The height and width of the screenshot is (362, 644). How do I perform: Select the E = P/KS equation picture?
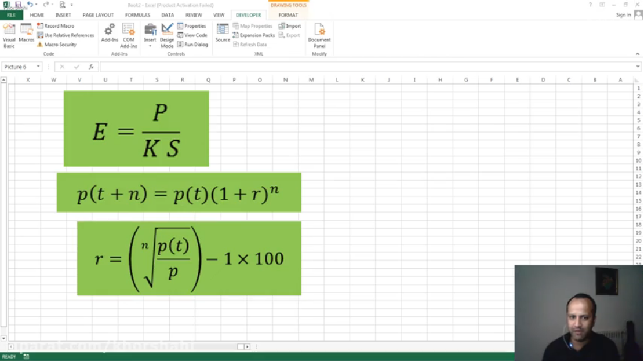click(136, 129)
